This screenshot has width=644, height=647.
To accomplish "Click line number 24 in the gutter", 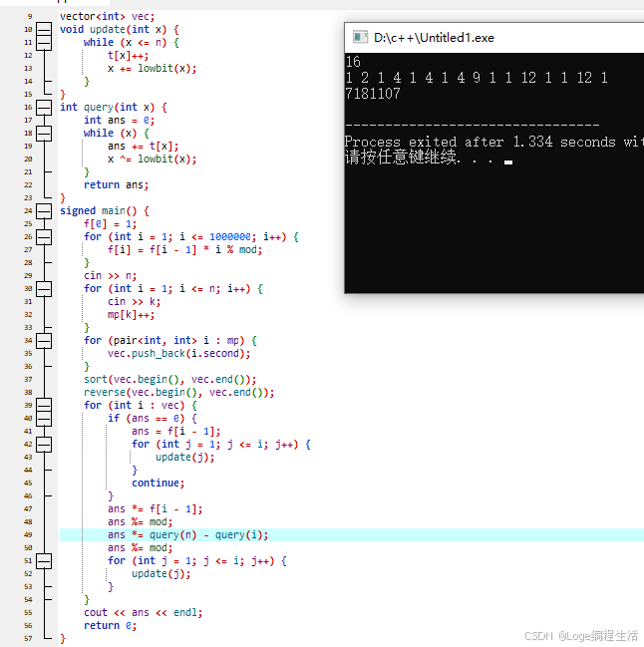I will pos(28,211).
